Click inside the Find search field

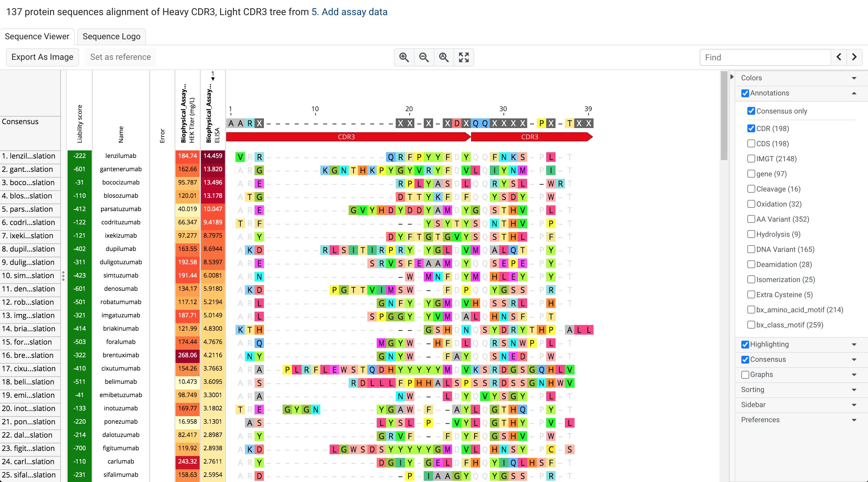pos(765,57)
